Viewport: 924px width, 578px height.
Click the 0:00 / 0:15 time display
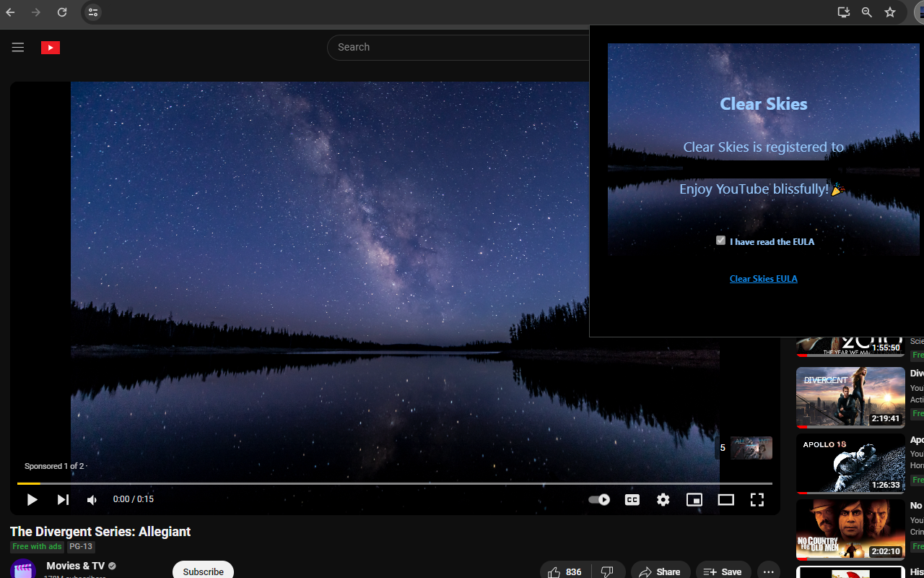(x=134, y=499)
